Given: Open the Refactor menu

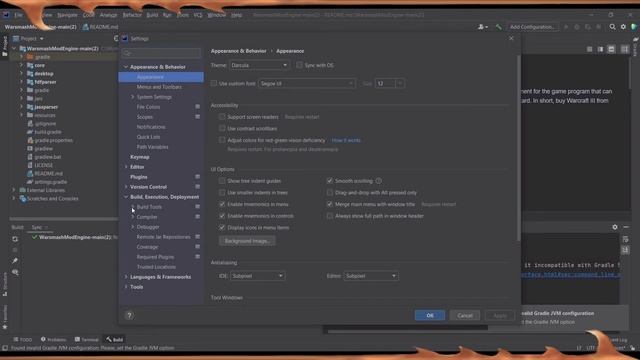Looking at the screenshot, I should (132, 15).
